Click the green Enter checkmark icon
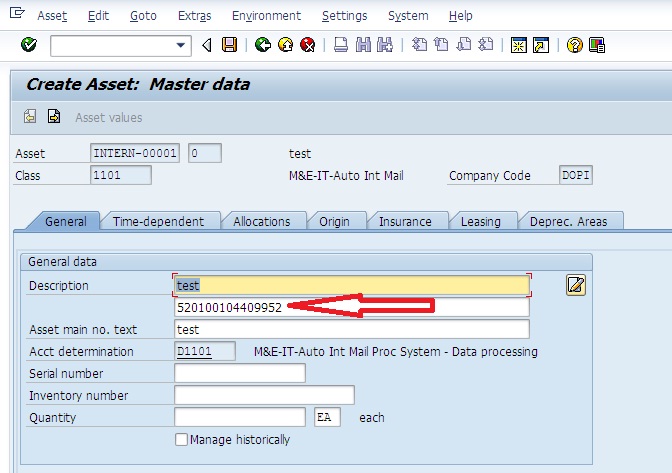The width and height of the screenshot is (672, 473). (28, 45)
